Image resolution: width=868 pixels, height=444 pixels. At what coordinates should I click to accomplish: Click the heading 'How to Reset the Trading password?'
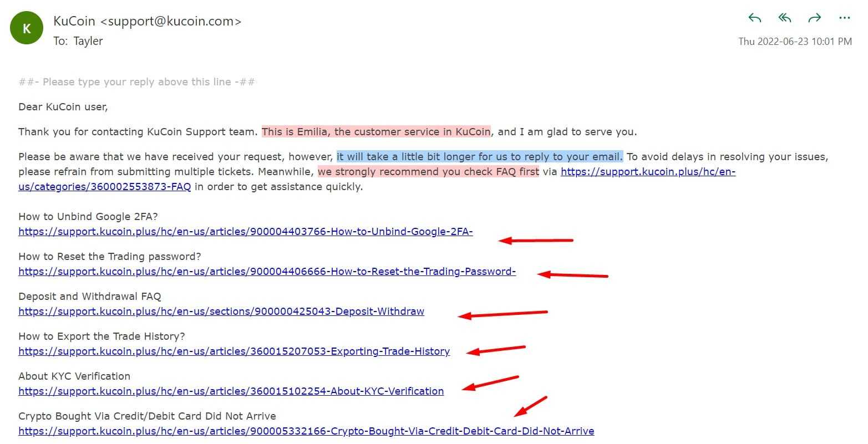[110, 257]
